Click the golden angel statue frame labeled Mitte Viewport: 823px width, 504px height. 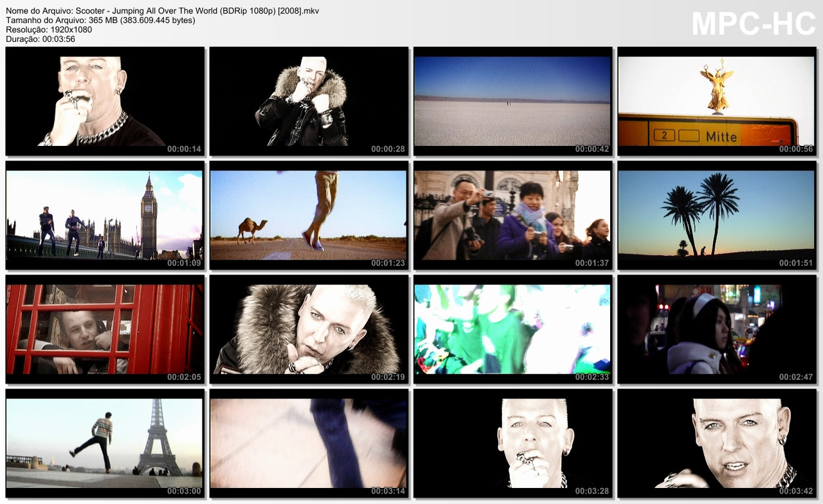click(716, 100)
